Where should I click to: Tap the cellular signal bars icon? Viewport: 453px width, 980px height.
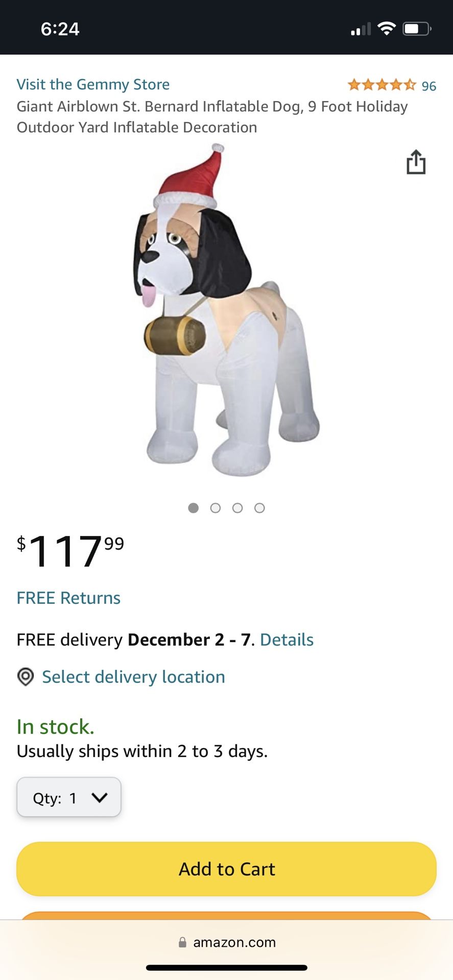tap(361, 29)
